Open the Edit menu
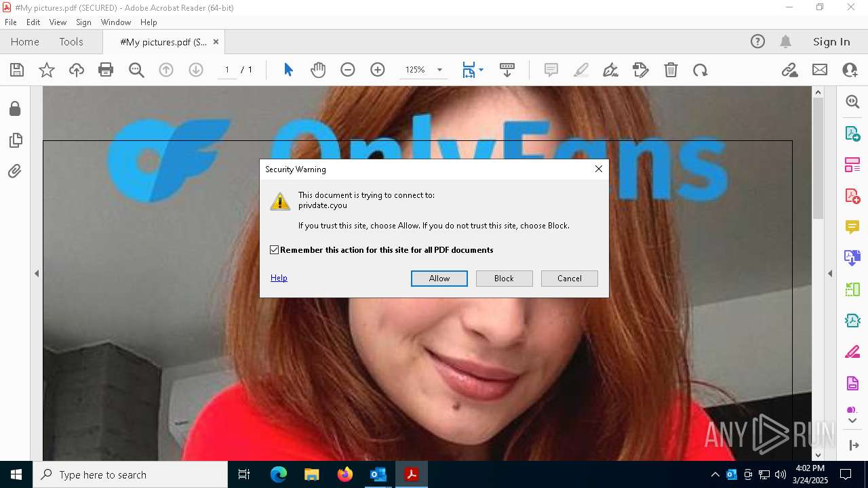868x488 pixels. pyautogui.click(x=33, y=22)
